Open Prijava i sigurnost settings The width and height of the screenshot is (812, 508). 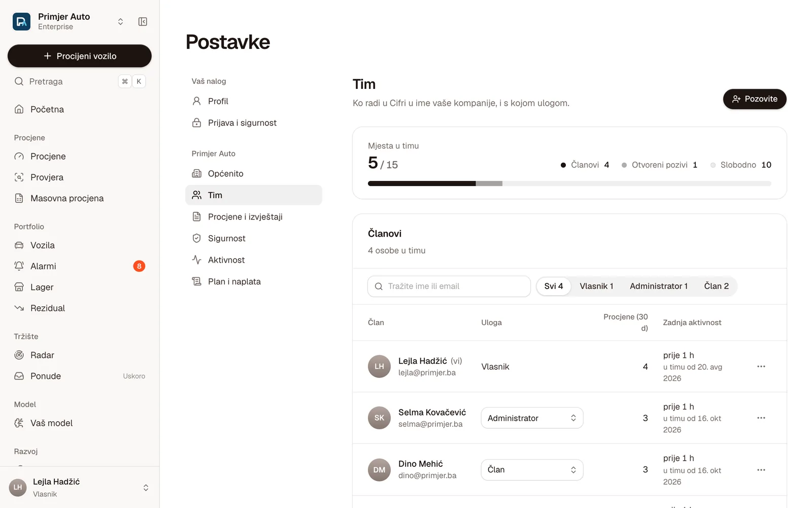pos(254,123)
